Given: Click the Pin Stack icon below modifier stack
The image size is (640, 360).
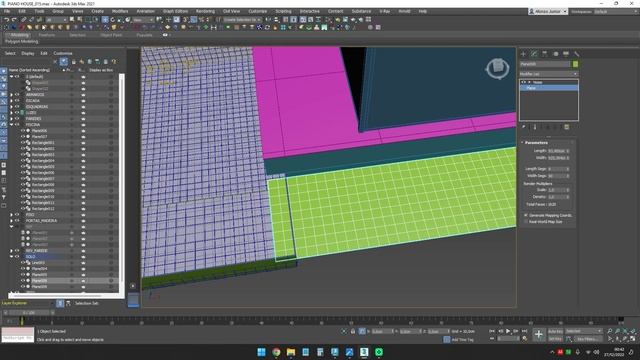Looking at the screenshot, I should pos(524,127).
